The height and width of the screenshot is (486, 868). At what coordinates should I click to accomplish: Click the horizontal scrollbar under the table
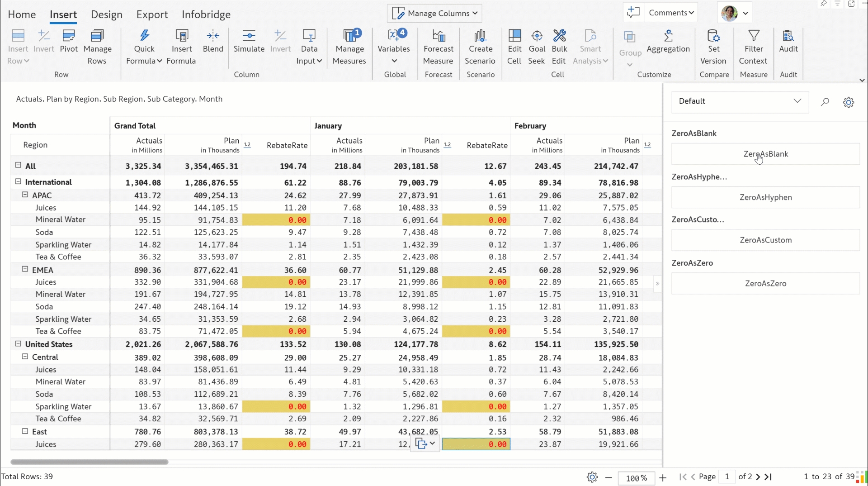click(90, 462)
